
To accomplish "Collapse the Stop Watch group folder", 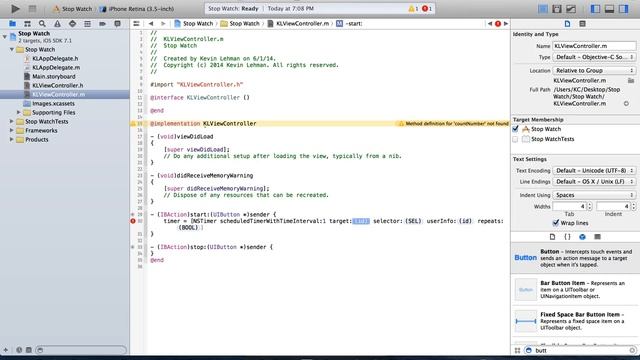I will coord(12,49).
